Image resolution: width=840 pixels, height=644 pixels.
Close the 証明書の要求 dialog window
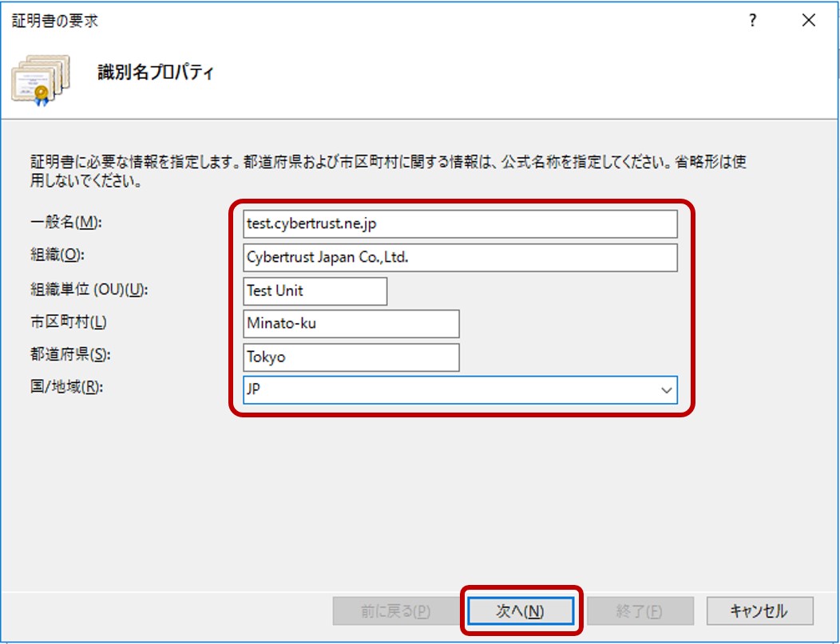pyautogui.click(x=808, y=22)
